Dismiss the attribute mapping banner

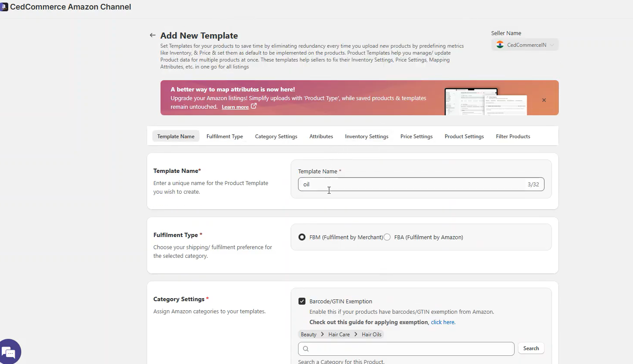point(544,100)
